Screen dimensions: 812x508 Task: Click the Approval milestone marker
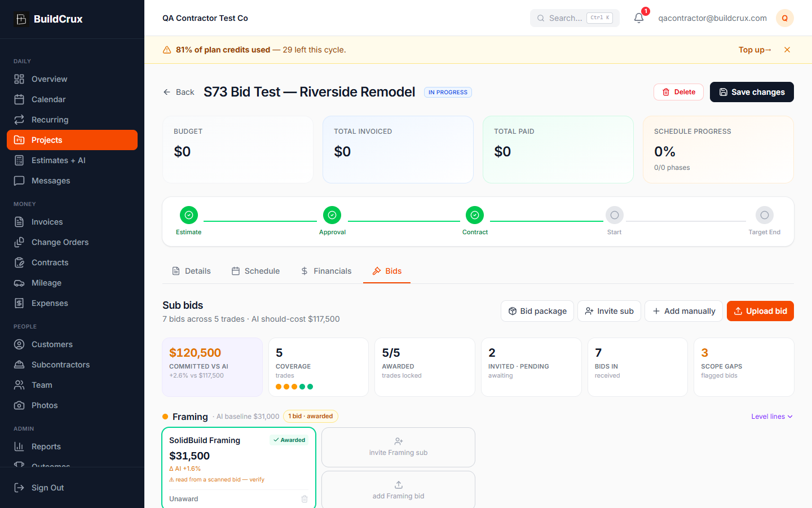[x=332, y=215]
